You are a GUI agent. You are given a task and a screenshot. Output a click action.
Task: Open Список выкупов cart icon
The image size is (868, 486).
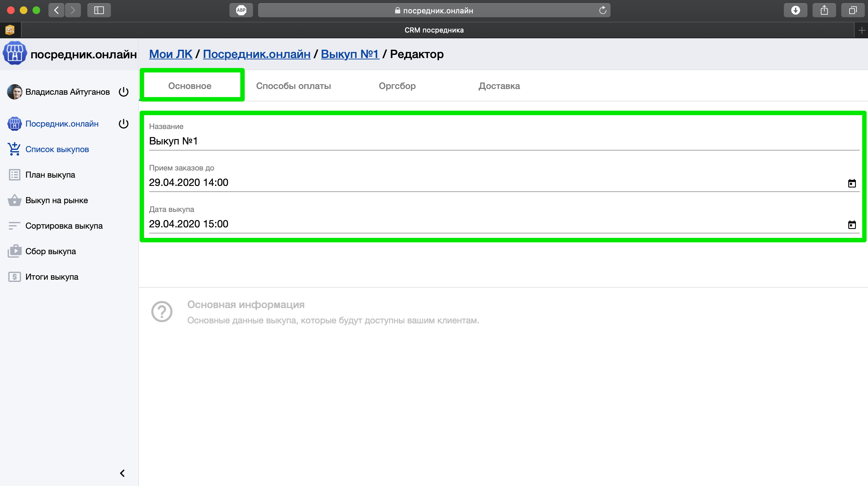point(14,149)
